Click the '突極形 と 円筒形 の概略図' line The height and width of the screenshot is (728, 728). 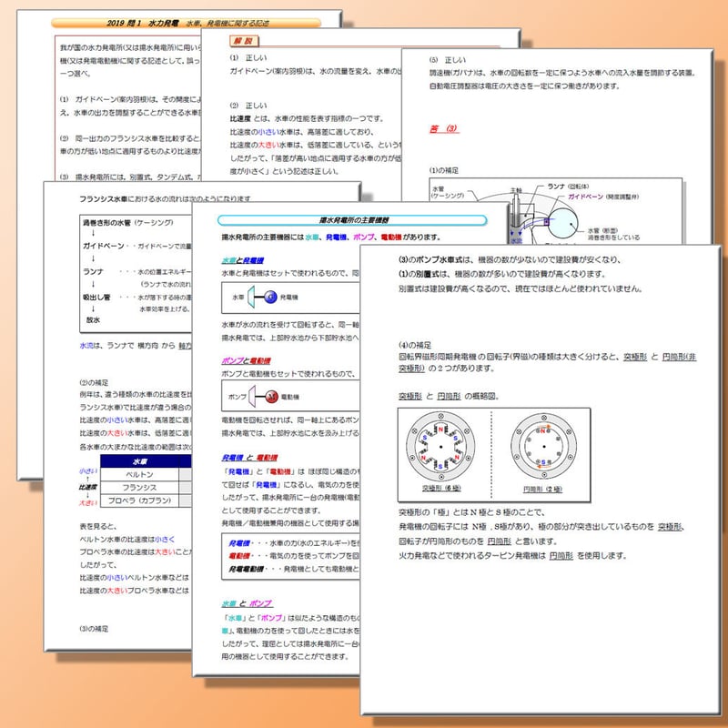pos(449,396)
